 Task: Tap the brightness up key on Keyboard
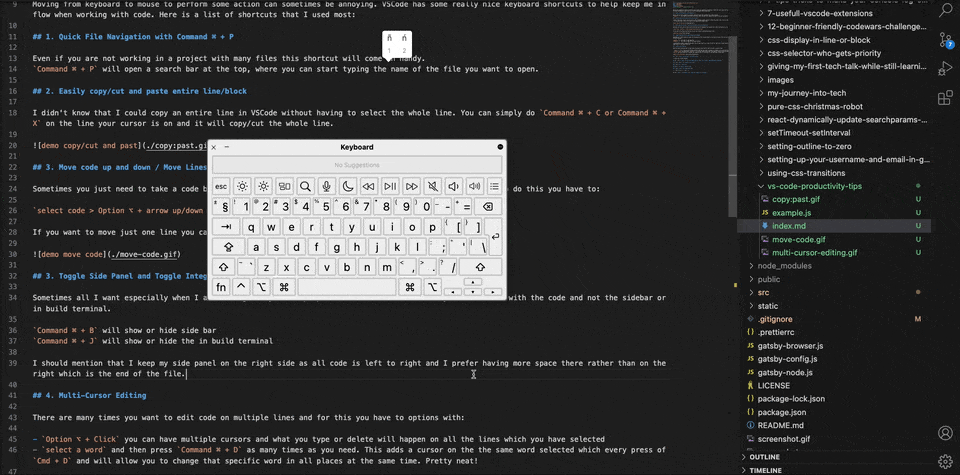tap(263, 186)
